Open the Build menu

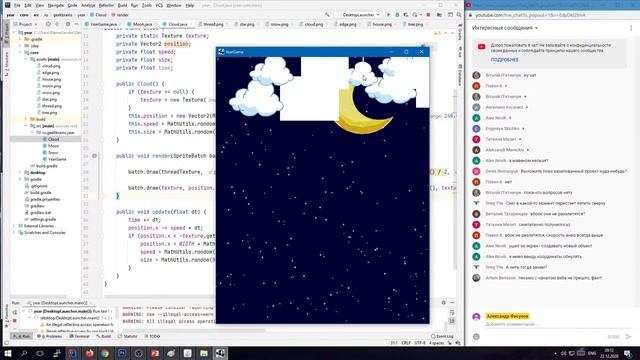pos(122,5)
